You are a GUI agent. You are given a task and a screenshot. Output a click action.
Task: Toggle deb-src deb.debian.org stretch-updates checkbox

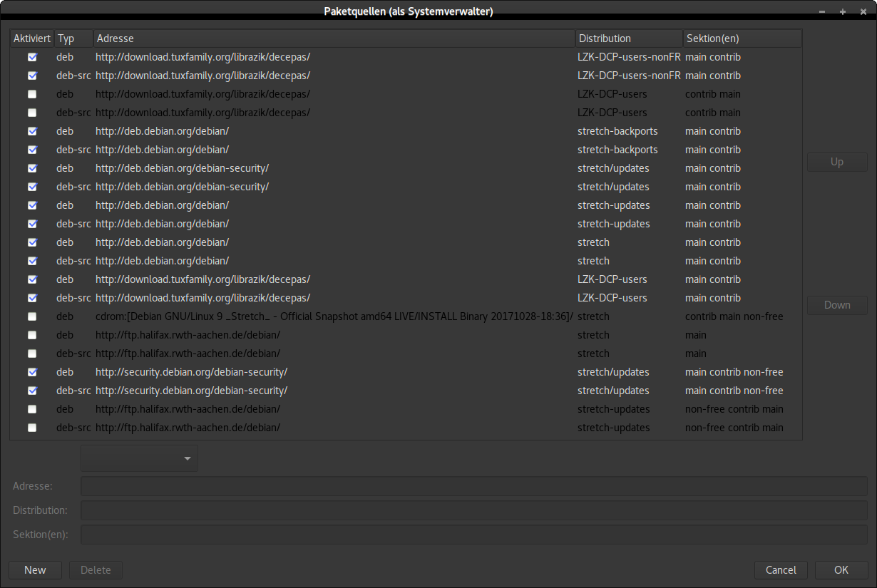pyautogui.click(x=32, y=224)
